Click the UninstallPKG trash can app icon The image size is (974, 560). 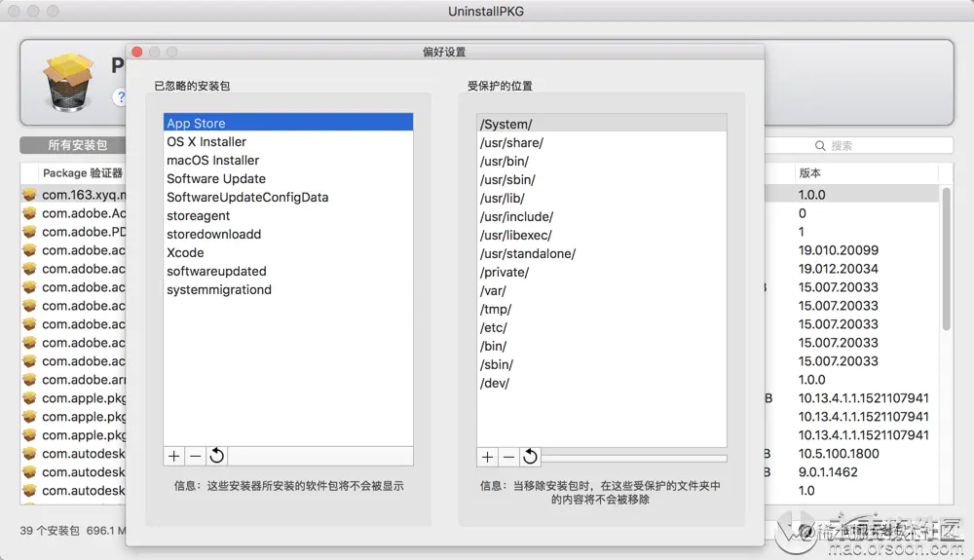pyautogui.click(x=68, y=82)
